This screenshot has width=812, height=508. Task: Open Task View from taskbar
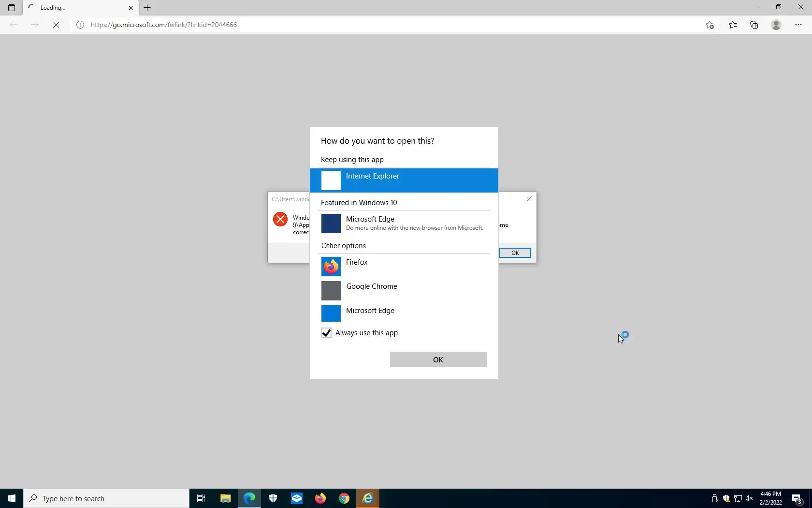pos(201,498)
